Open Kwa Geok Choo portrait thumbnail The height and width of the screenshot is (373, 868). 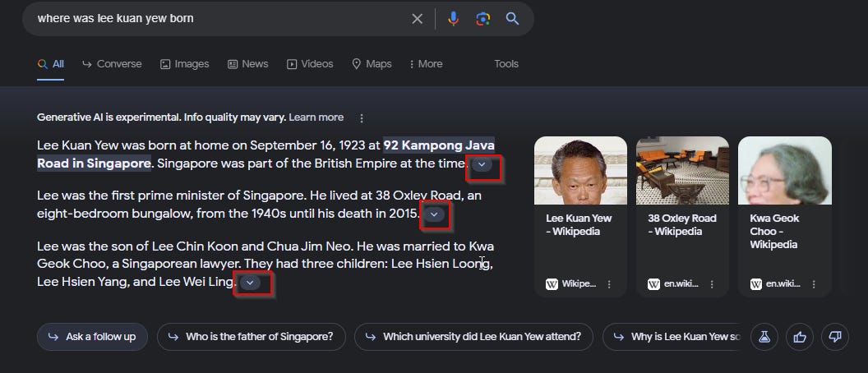point(784,170)
